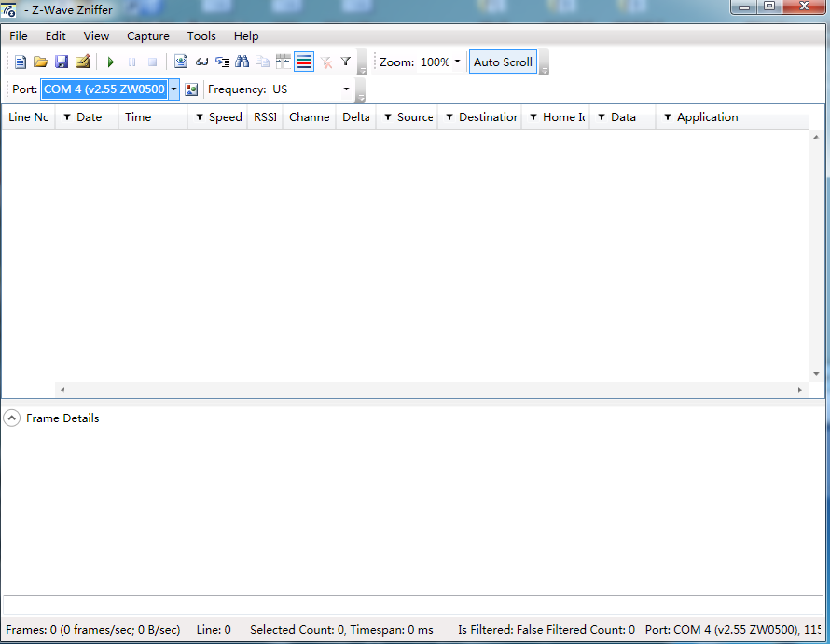830x644 pixels.
Task: Click the picture icon next to the Port box
Action: click(191, 89)
